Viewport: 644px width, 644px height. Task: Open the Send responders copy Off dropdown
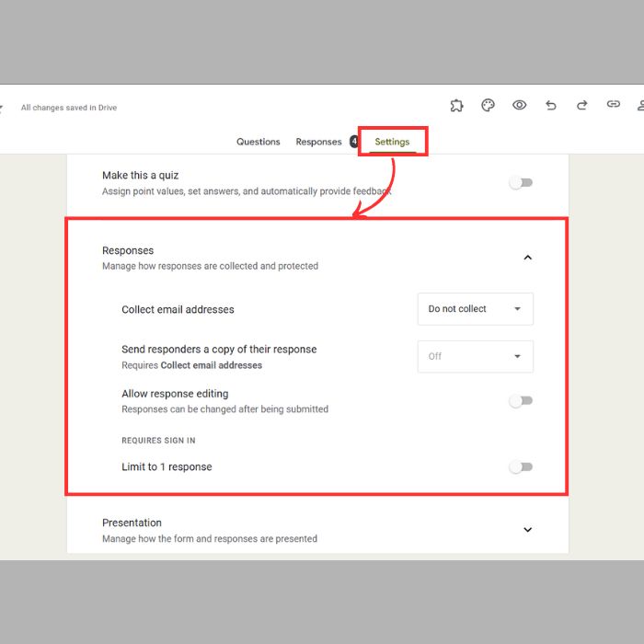point(476,357)
